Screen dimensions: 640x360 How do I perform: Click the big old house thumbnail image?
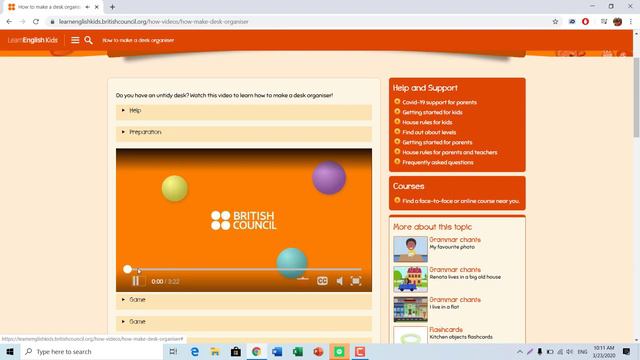tap(410, 279)
